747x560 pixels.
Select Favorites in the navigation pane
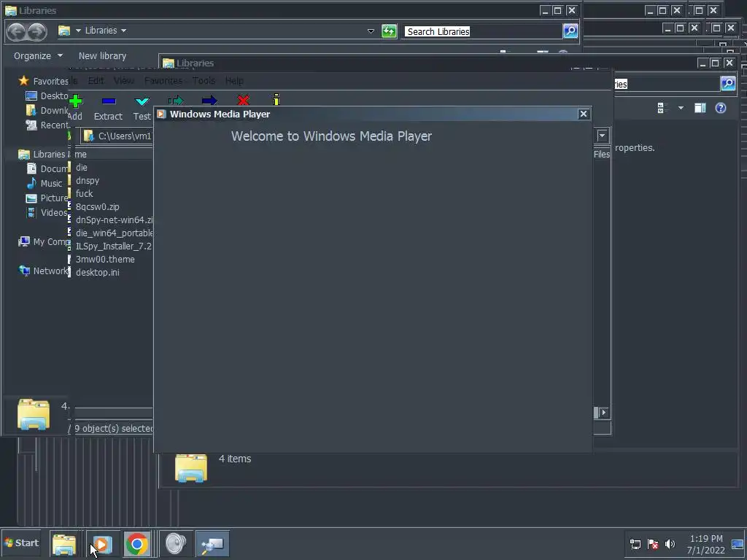click(x=44, y=81)
